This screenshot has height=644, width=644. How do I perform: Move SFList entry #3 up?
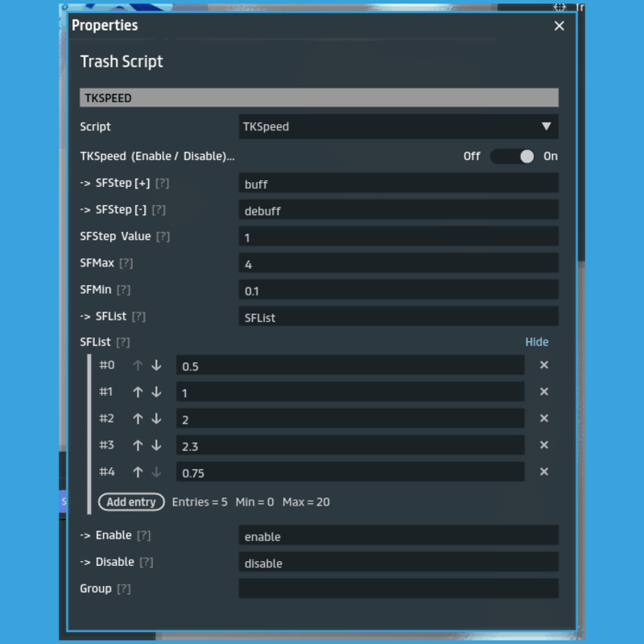click(138, 445)
